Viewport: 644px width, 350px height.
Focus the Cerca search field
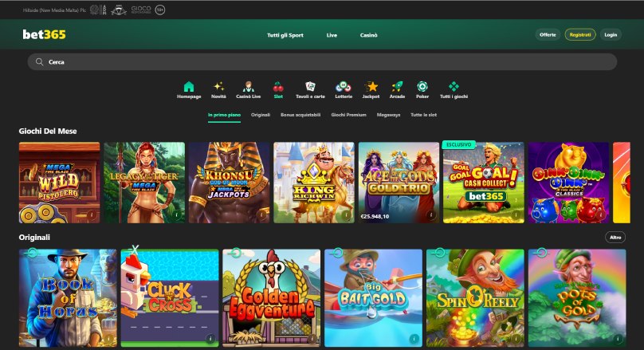click(323, 61)
